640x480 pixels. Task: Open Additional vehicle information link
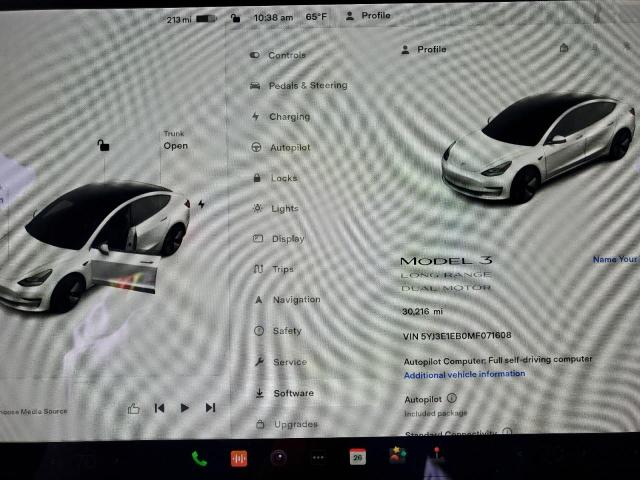(464, 374)
